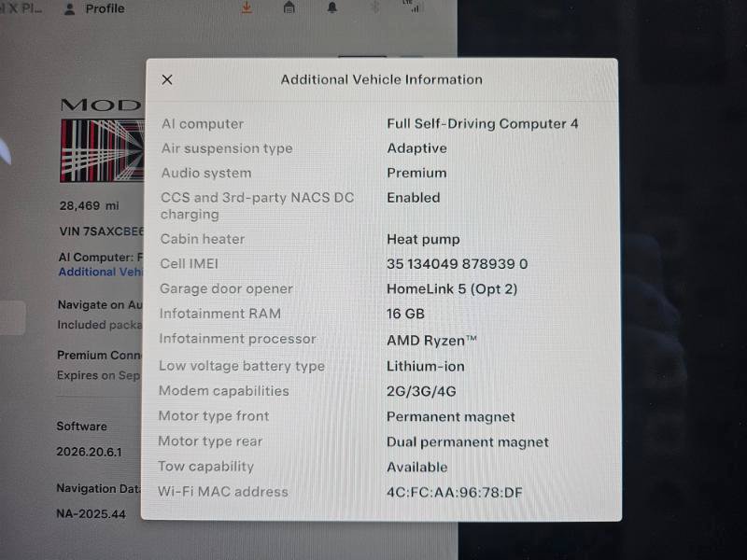Select the 'Motor type rear' label
Viewport: 747px width, 560px height.
coord(210,441)
